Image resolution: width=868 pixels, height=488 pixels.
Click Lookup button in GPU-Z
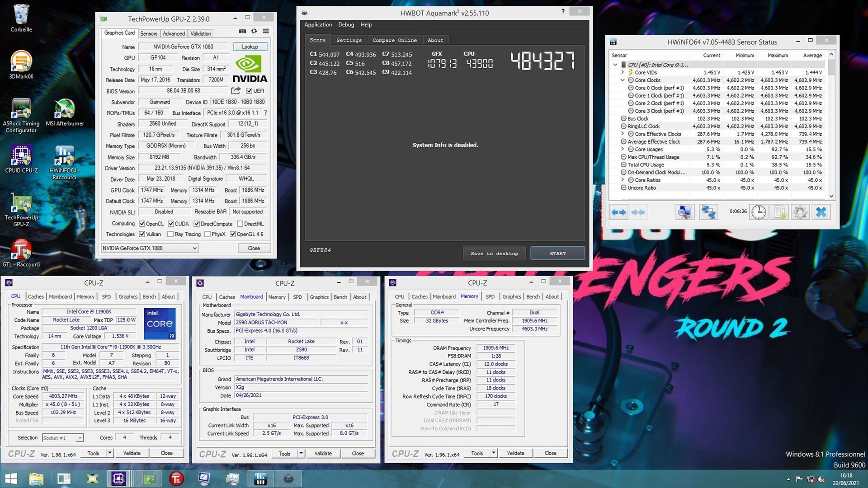(250, 47)
